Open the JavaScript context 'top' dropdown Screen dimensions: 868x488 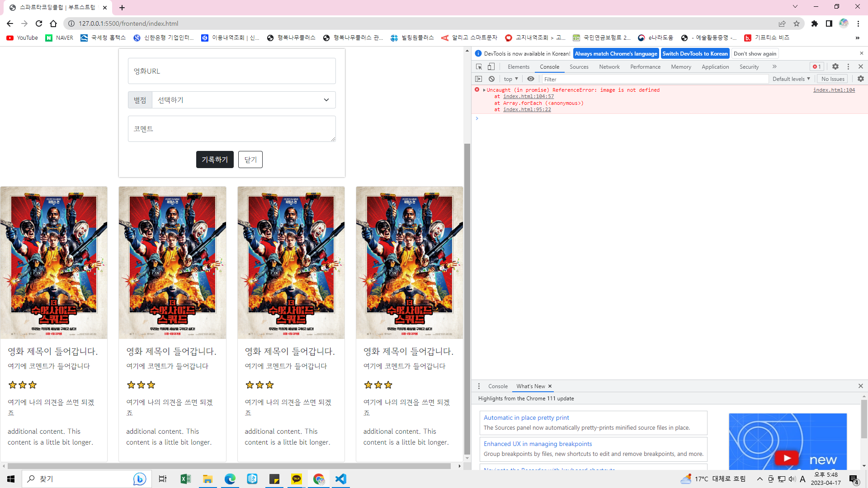(x=511, y=79)
